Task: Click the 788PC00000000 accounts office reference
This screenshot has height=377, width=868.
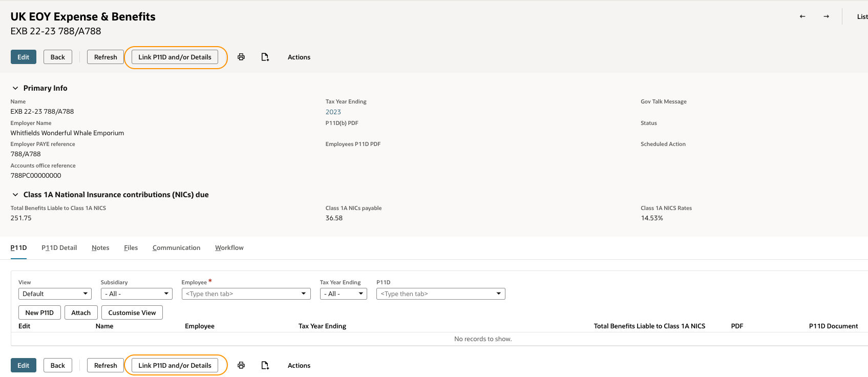Action: (36, 175)
